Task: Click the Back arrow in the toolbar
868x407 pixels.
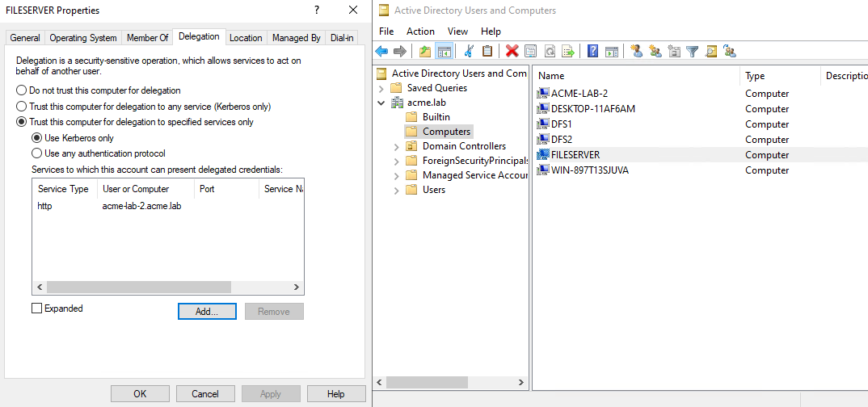Action: (x=382, y=51)
